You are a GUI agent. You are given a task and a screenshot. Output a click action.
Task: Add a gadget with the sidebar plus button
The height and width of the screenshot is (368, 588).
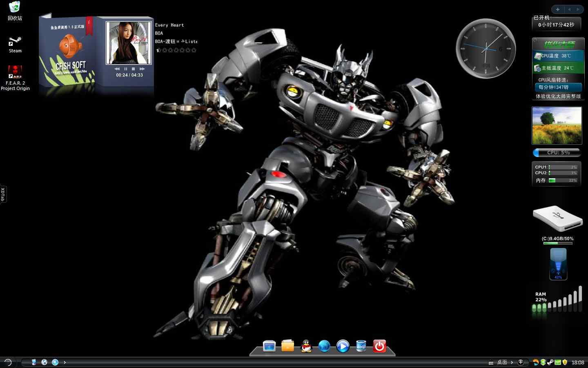tap(557, 9)
